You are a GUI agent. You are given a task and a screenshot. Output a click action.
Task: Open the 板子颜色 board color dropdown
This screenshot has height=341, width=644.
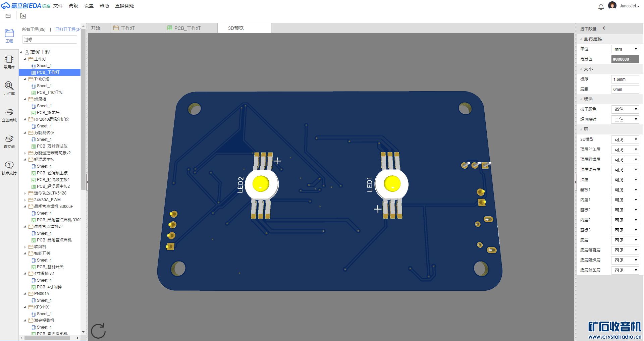coord(625,109)
